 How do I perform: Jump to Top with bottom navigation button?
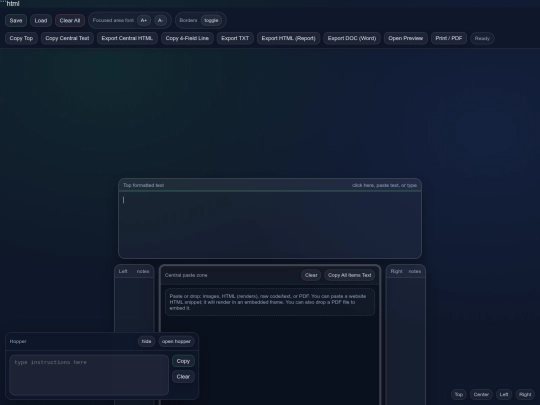click(x=459, y=394)
